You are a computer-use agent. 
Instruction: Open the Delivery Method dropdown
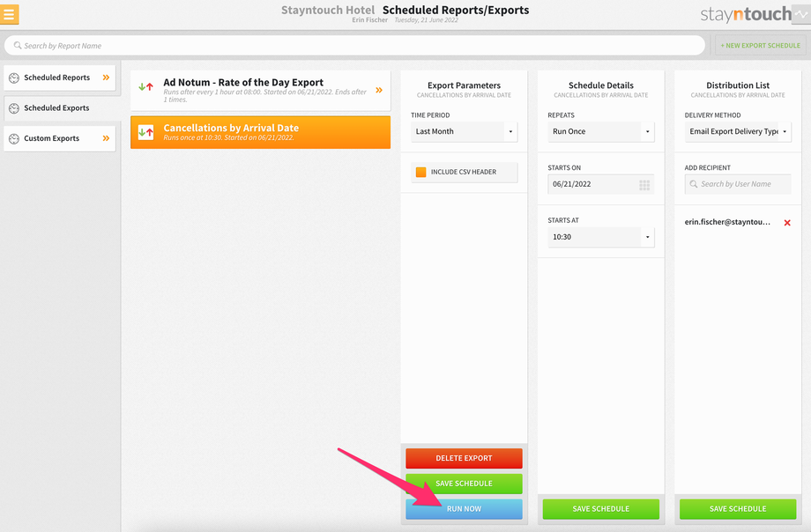pos(738,132)
